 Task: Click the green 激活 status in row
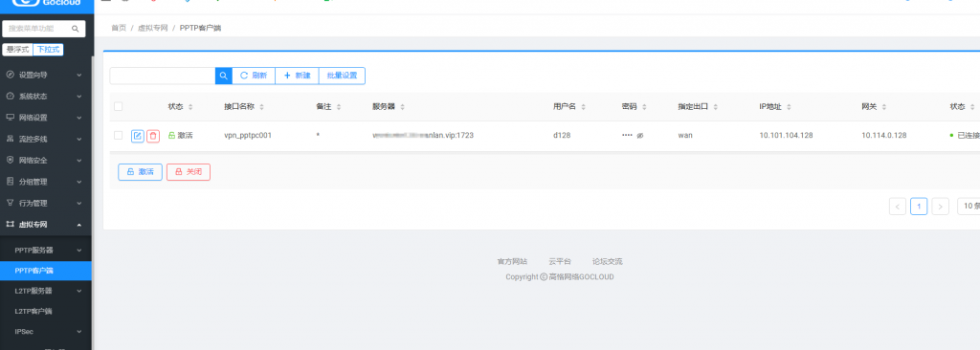181,136
